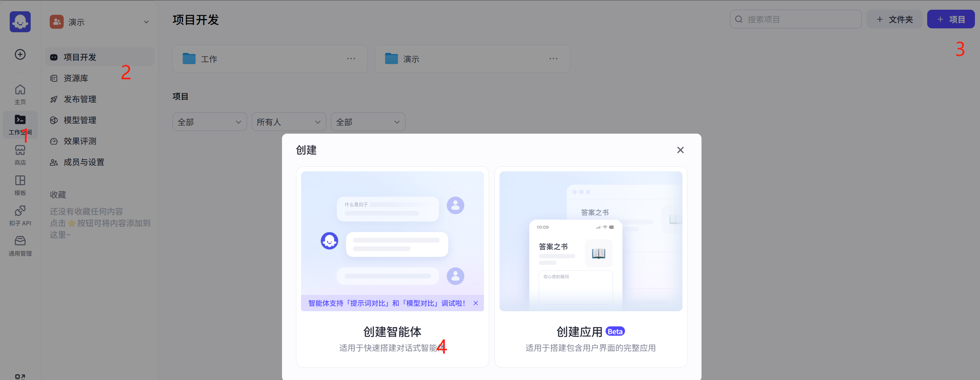Dismiss the 提示词对比 notice banner
Image resolution: width=980 pixels, height=380 pixels.
pos(476,303)
